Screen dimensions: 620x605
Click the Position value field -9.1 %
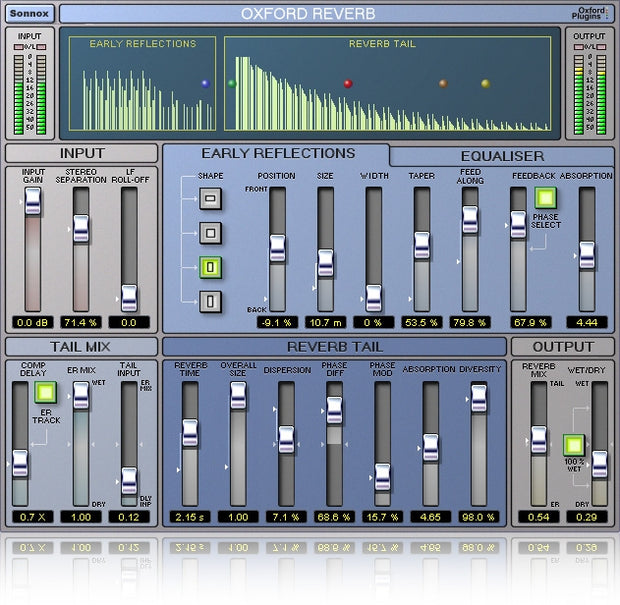click(x=278, y=322)
